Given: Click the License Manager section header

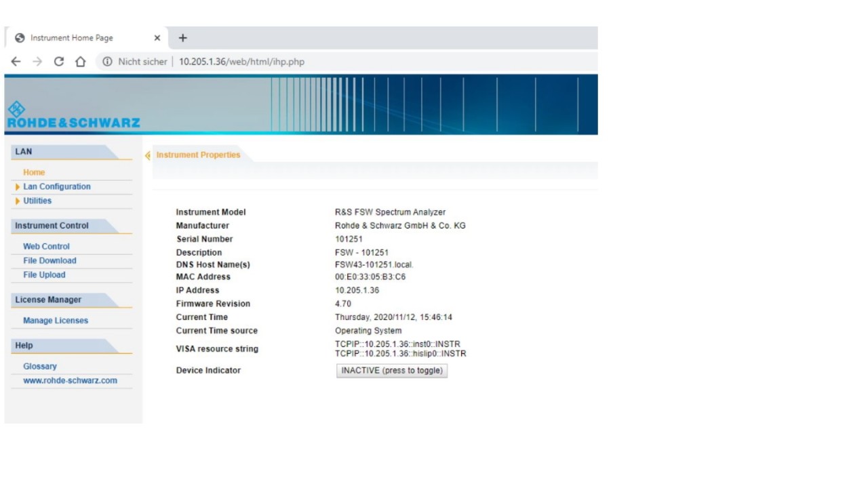Looking at the screenshot, I should [72, 300].
